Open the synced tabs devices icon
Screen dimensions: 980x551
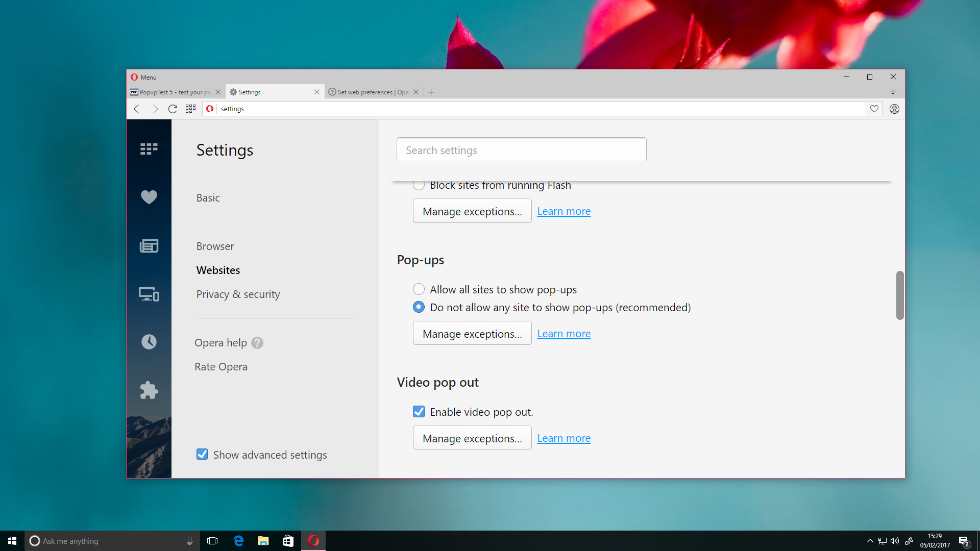149,294
